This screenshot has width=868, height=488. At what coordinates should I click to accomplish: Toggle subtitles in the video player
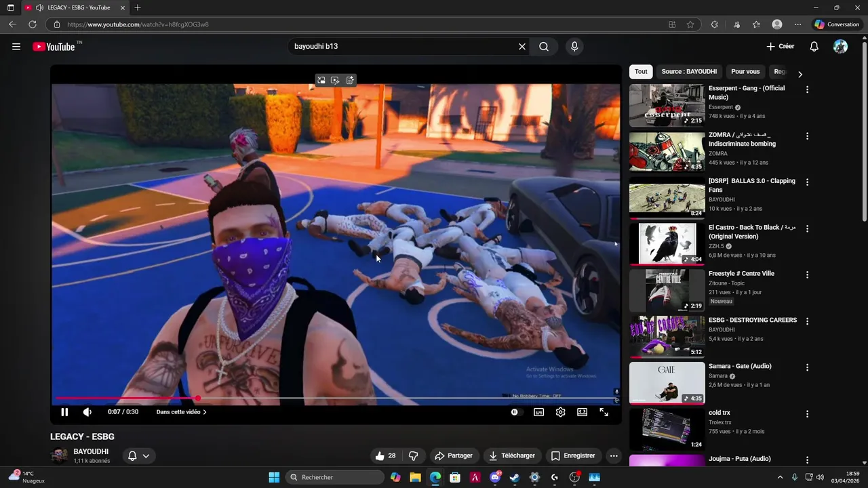click(538, 412)
